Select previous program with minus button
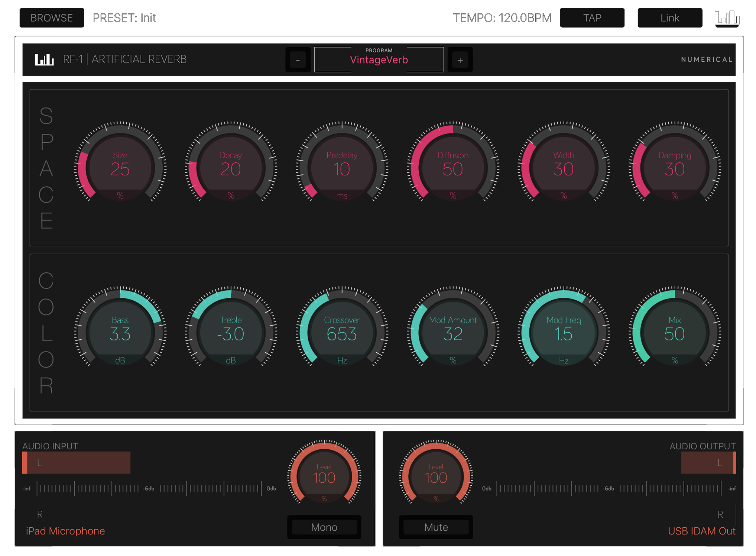756x556 pixels. tap(298, 60)
